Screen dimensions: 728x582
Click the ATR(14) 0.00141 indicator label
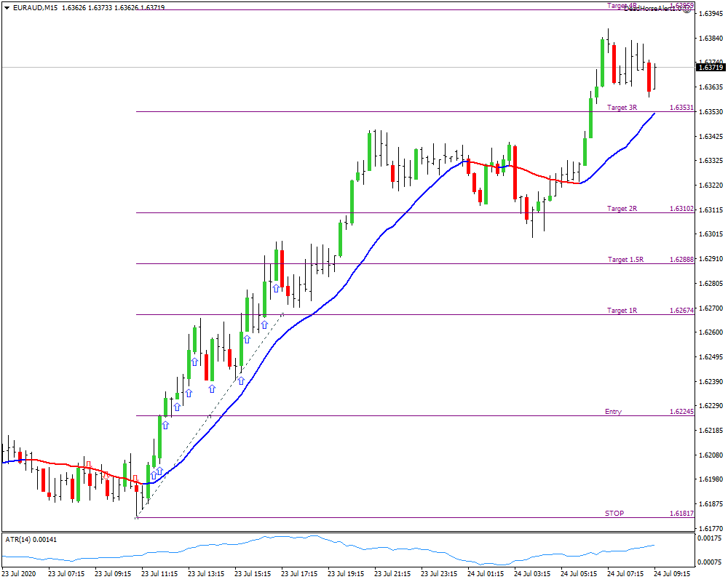coord(31,540)
